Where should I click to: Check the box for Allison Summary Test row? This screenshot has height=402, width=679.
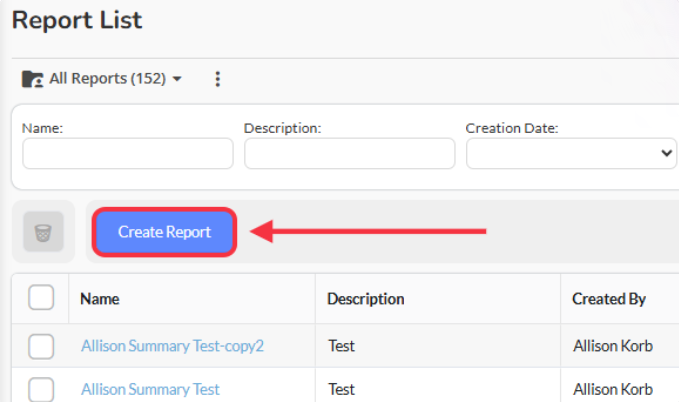(41, 389)
